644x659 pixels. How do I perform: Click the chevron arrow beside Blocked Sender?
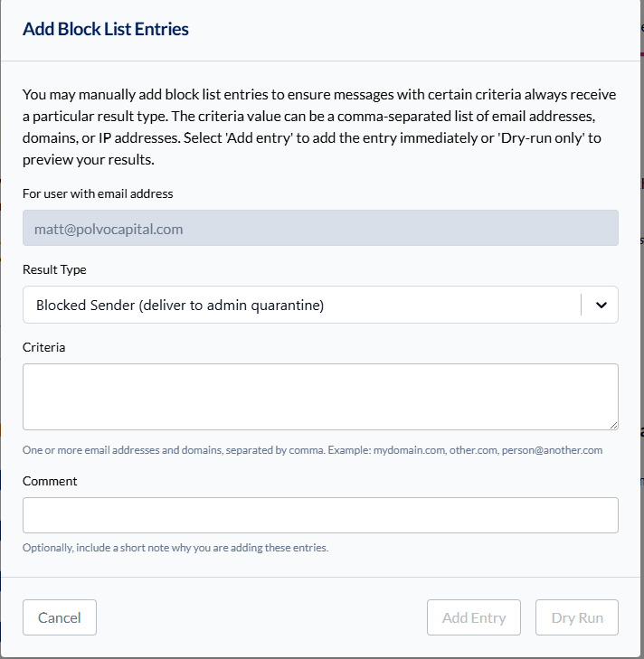(601, 306)
